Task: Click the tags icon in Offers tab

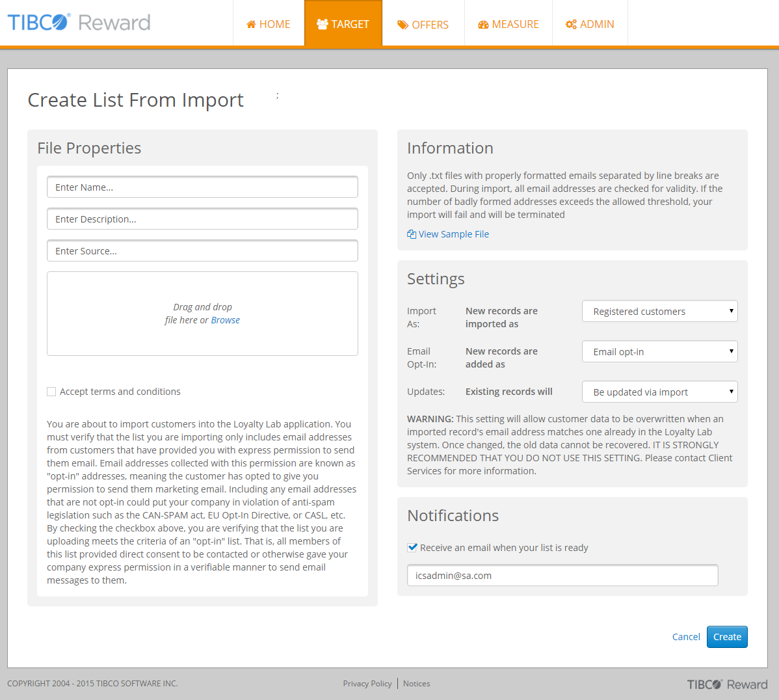Action: click(x=403, y=25)
